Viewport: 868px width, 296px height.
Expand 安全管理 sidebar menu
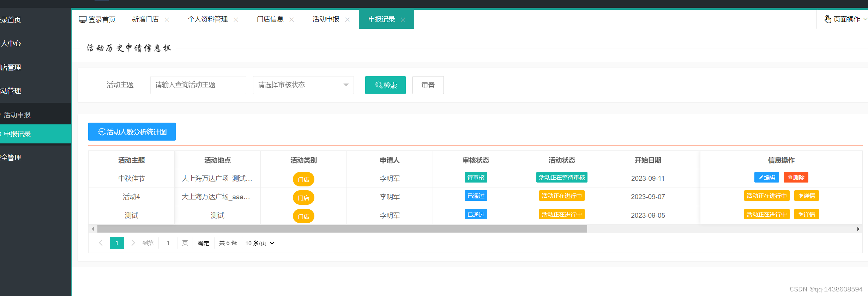point(35,158)
